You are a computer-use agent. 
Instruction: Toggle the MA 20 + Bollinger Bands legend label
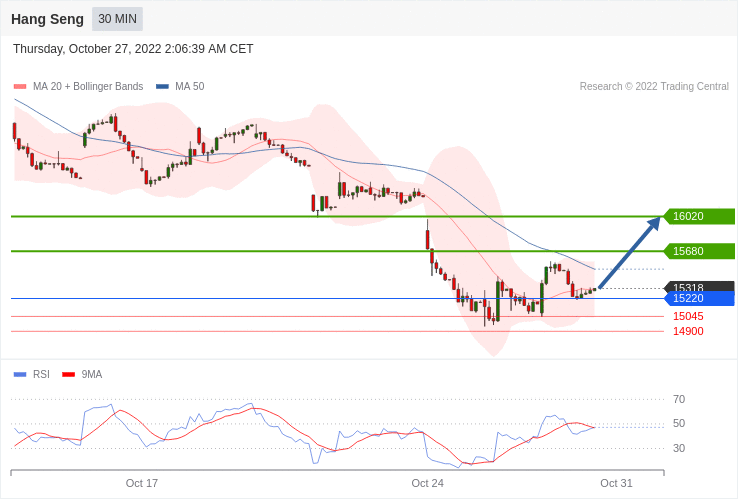[88, 87]
